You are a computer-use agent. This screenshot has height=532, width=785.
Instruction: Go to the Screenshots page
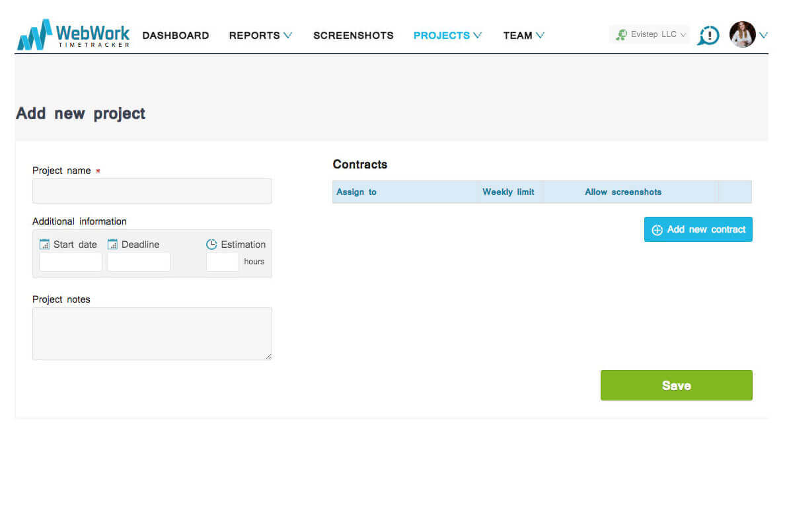(x=354, y=36)
